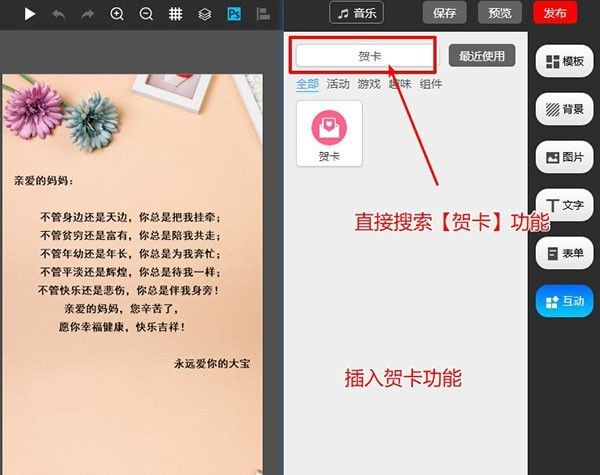Zoom in on the canvas
The width and height of the screenshot is (600, 475).
pyautogui.click(x=117, y=14)
